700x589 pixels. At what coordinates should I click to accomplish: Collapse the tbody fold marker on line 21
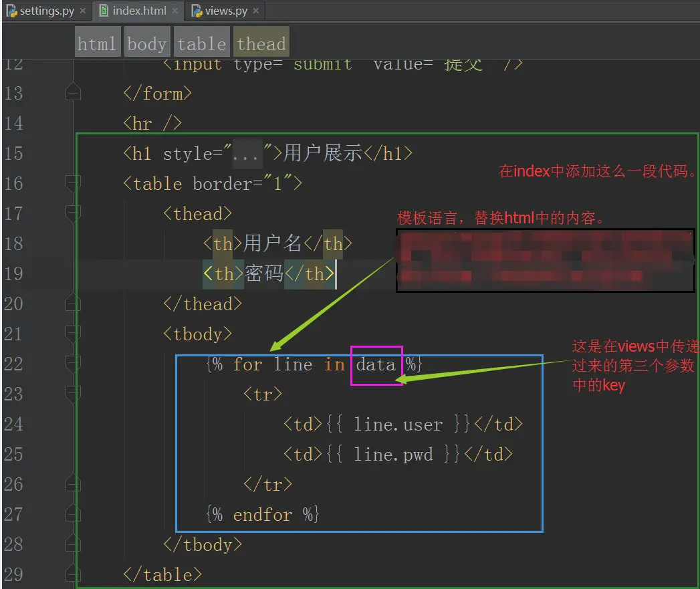[x=73, y=334]
